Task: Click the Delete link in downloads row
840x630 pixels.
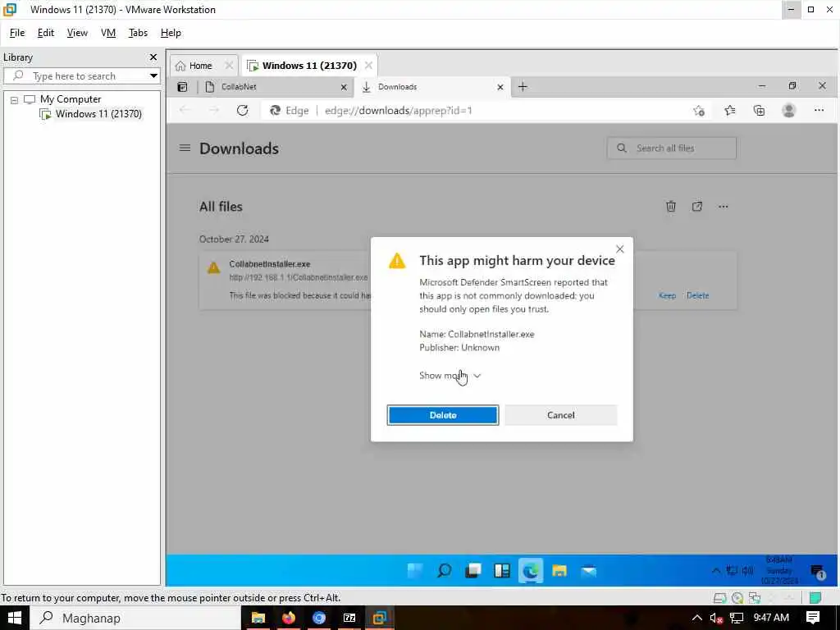Action: 697,295
